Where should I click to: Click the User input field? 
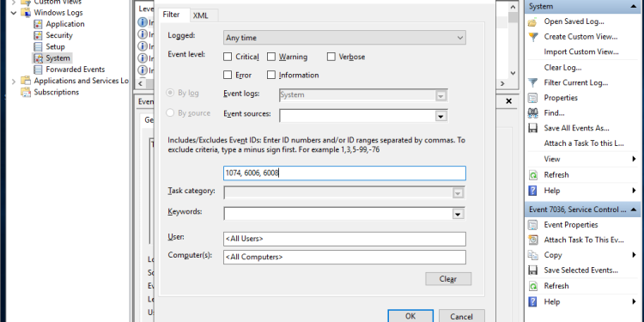[x=344, y=239]
